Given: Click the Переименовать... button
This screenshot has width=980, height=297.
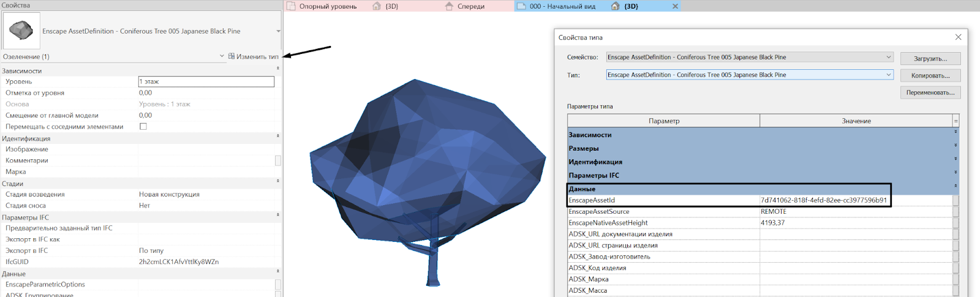Looking at the screenshot, I should (x=930, y=92).
